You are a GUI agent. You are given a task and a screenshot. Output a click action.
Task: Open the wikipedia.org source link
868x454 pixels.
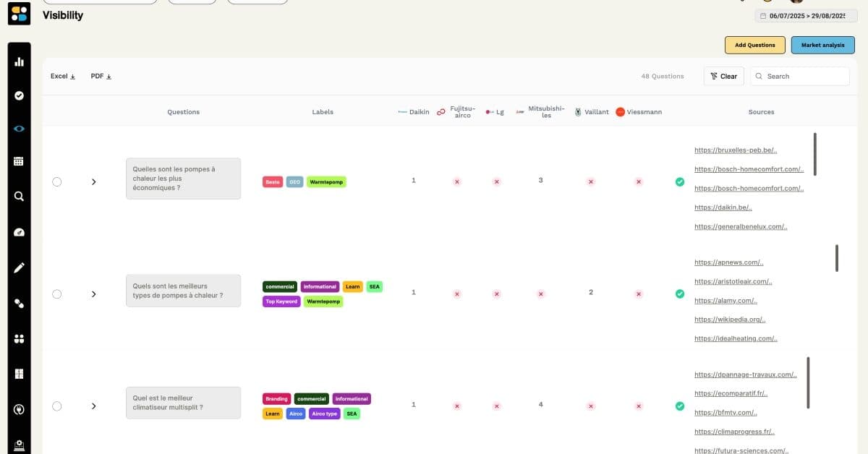pyautogui.click(x=730, y=320)
